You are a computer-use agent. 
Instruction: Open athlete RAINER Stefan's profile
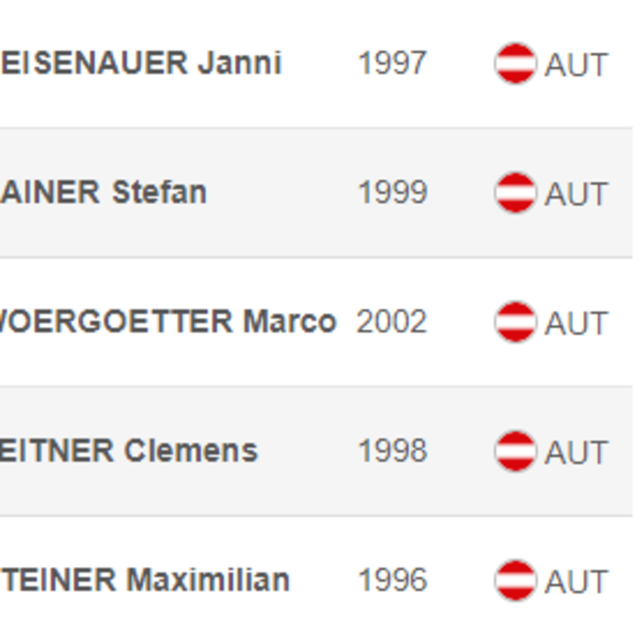click(104, 192)
